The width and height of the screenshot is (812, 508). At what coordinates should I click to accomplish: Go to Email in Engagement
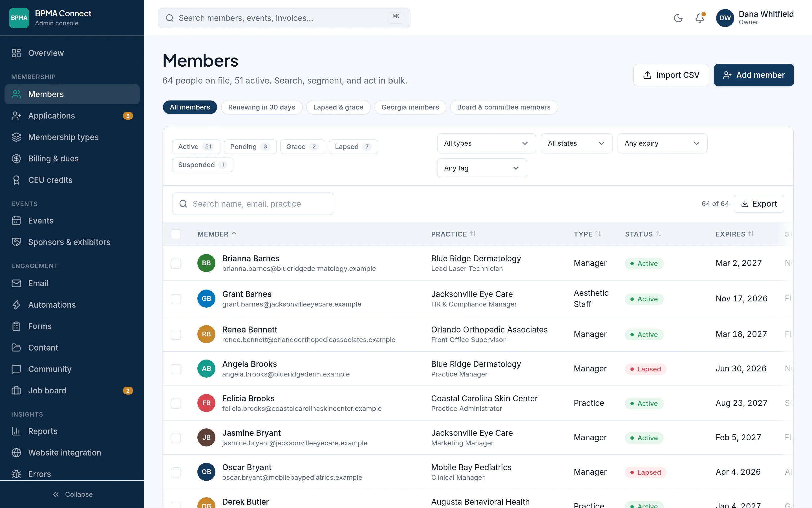coord(72,283)
